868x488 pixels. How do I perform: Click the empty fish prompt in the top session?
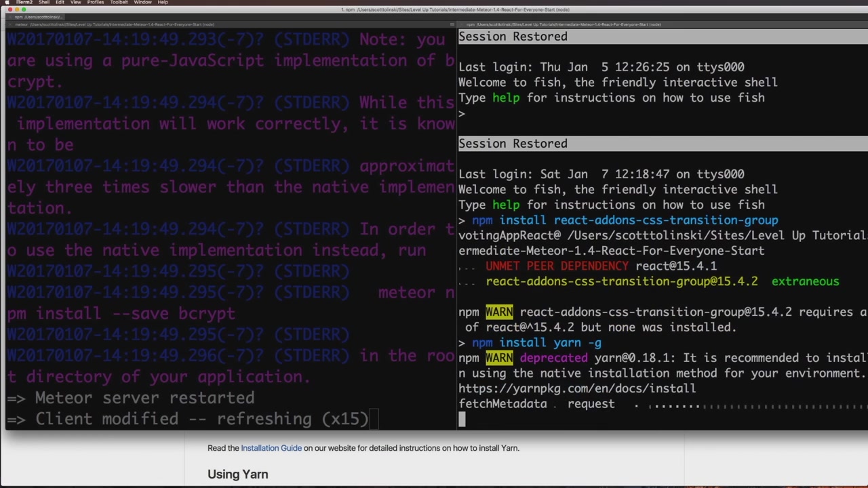click(462, 113)
